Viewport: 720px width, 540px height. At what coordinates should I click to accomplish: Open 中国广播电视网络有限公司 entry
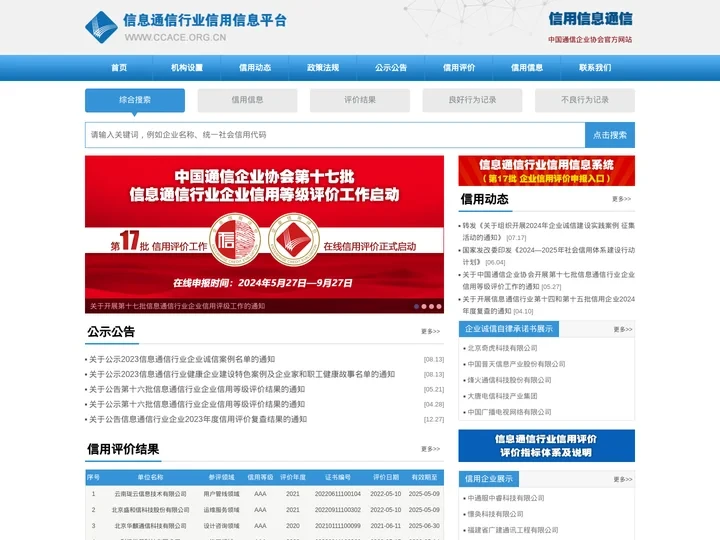click(509, 412)
